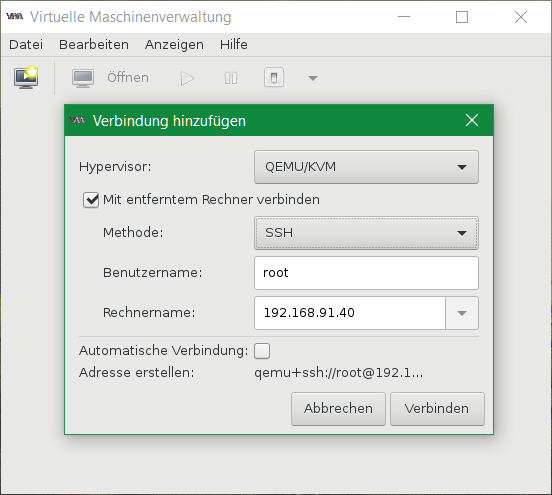Click the qemu+ssh address text
The width and height of the screenshot is (552, 495).
pos(339,372)
